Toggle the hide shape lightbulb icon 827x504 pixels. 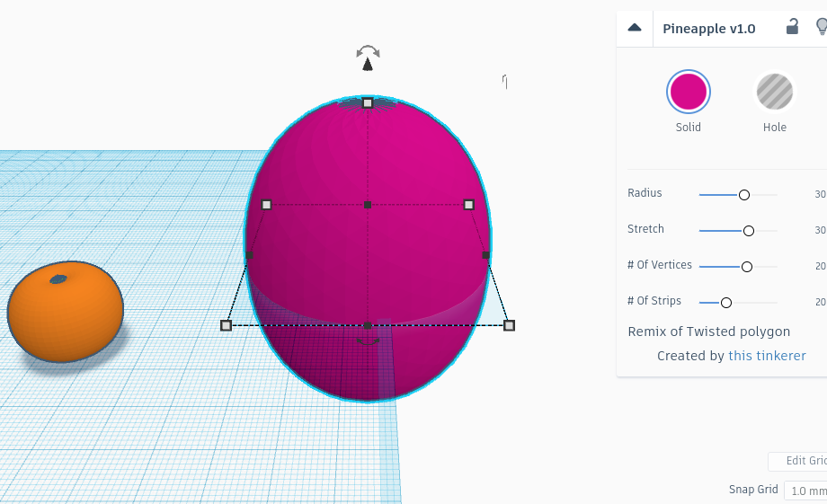pyautogui.click(x=822, y=26)
